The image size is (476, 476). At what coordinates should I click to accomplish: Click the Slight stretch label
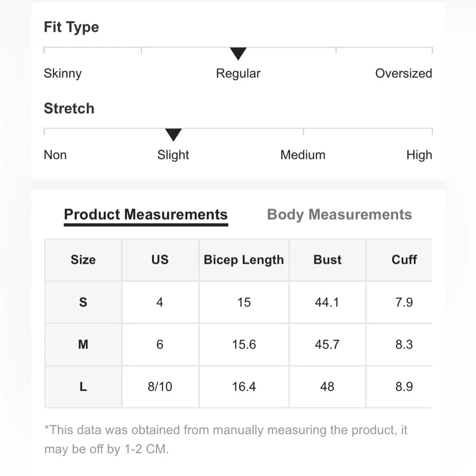(173, 155)
